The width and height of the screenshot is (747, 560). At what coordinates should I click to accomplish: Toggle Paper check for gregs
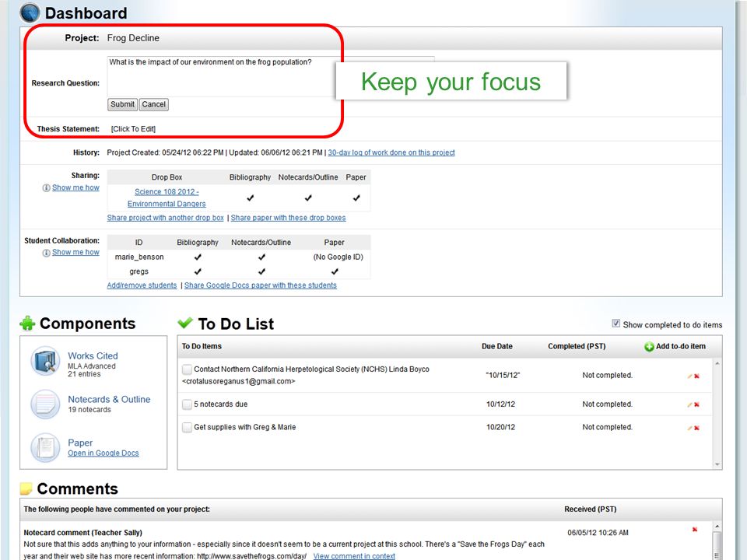click(x=335, y=271)
